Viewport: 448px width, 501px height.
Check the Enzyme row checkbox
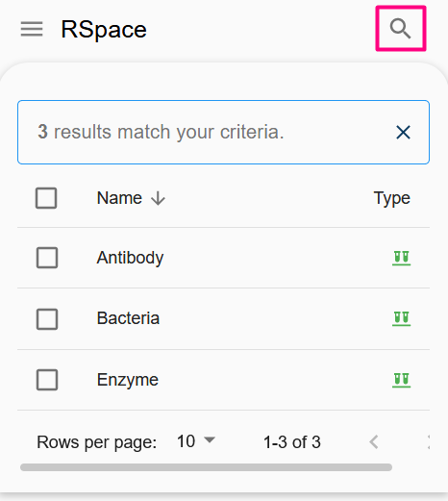point(47,380)
